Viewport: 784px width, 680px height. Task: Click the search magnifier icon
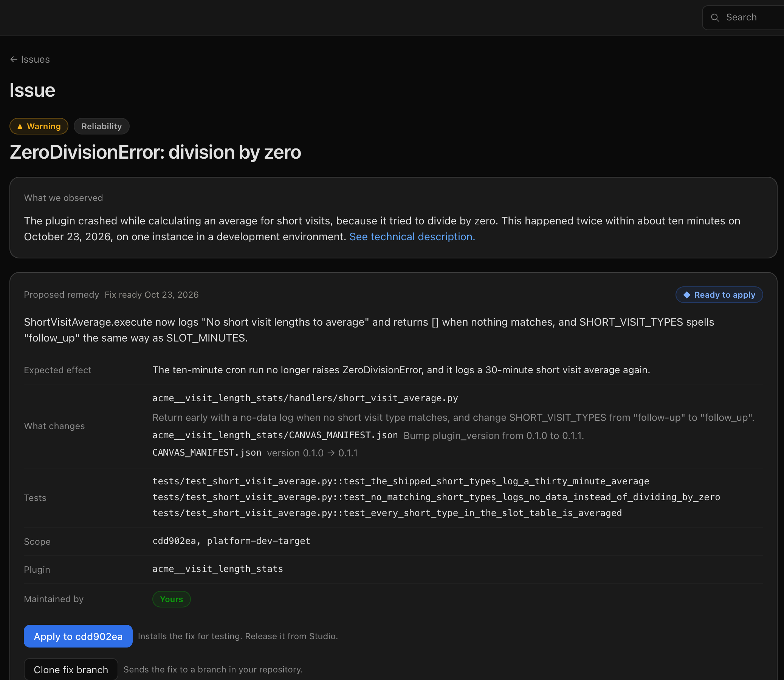tap(715, 17)
